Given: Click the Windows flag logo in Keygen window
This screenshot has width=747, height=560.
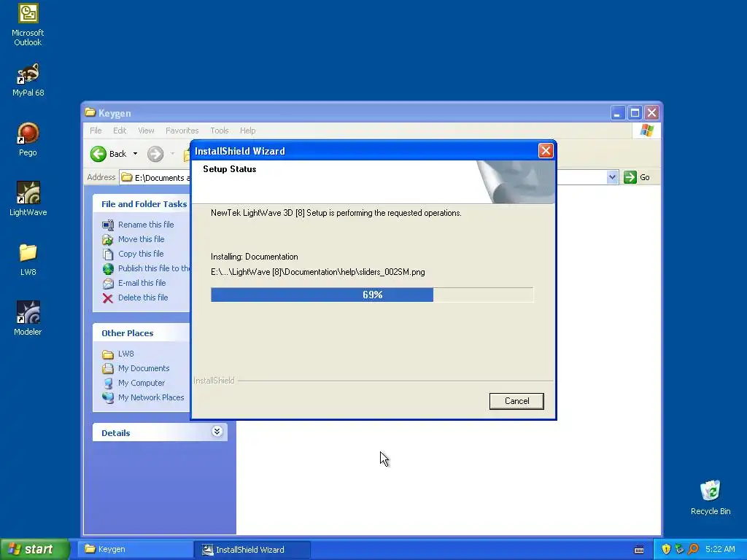Looking at the screenshot, I should point(647,130).
